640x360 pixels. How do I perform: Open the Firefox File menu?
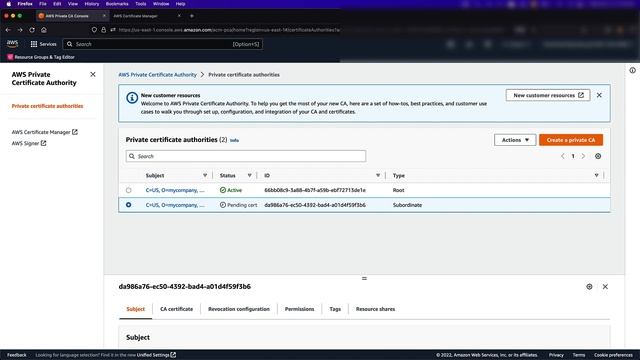(x=42, y=4)
